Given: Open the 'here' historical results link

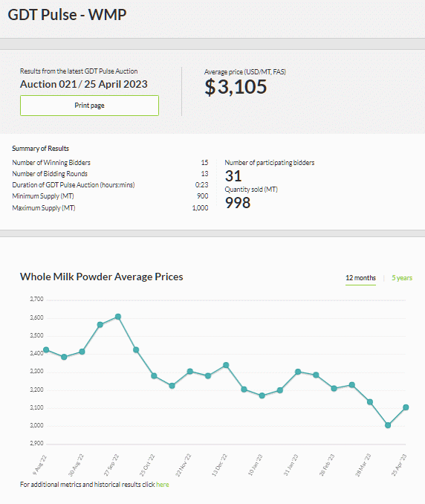Looking at the screenshot, I should click(x=163, y=485).
